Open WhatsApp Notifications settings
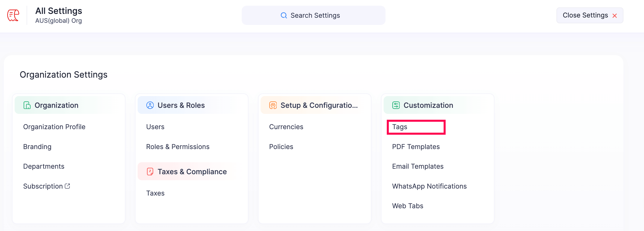Screen dimensions: 644x231 [429, 186]
